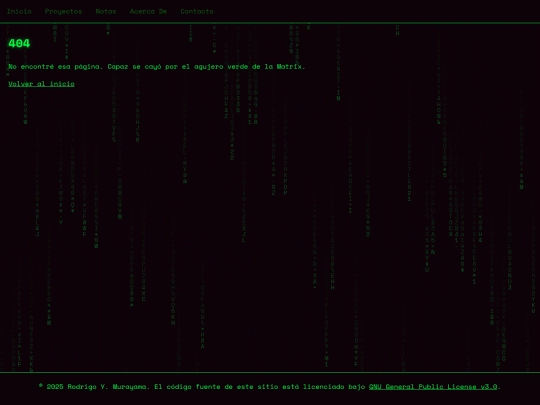
Task: Go to Proyectos in the top menu
Action: click(63, 11)
